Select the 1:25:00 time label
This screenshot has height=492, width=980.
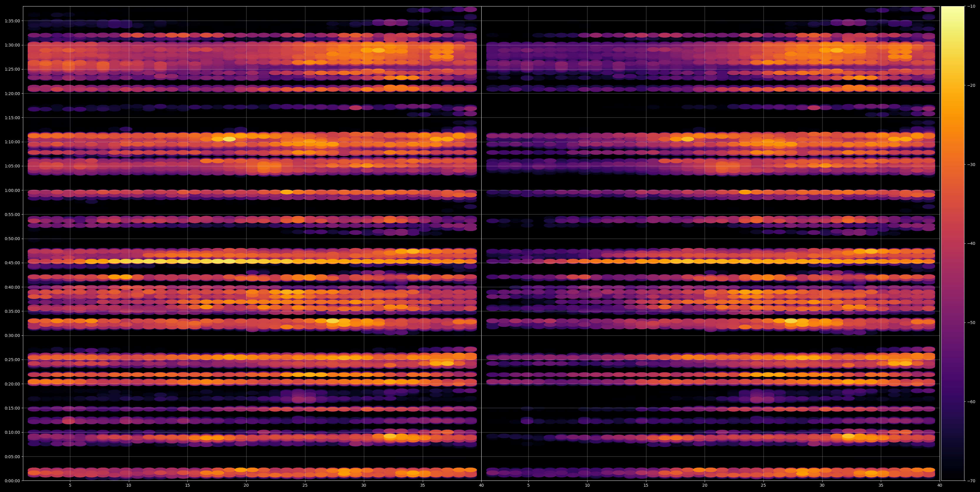point(12,69)
